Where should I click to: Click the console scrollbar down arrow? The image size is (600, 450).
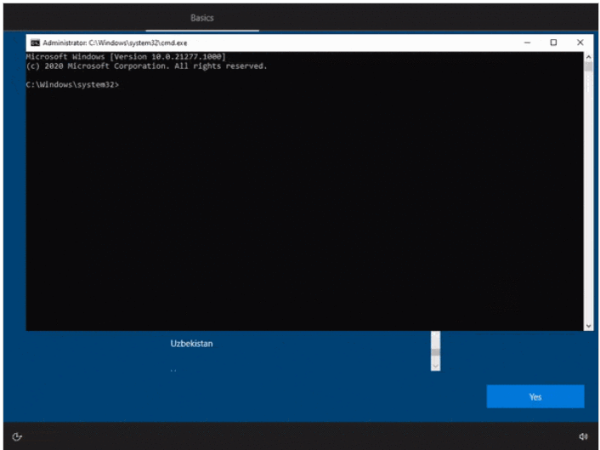coord(587,324)
